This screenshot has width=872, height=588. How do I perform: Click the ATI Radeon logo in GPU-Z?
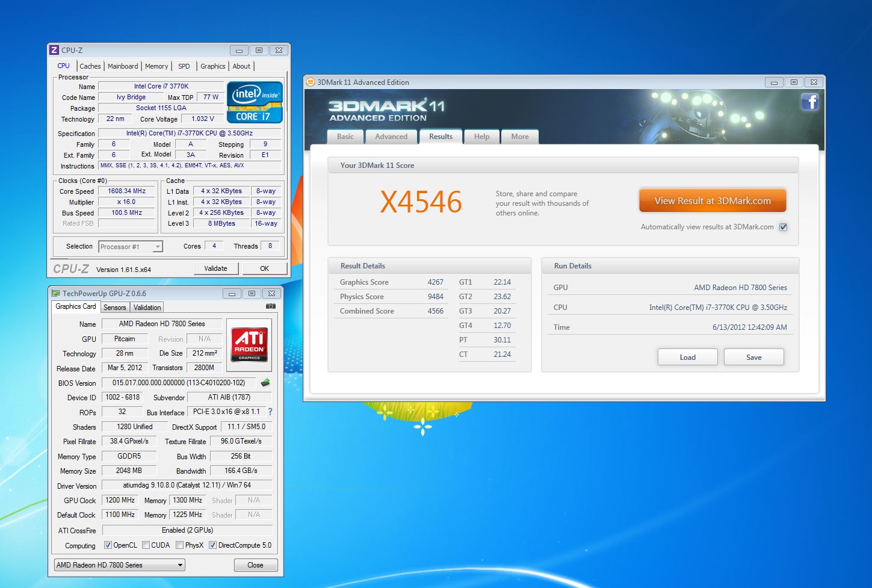pos(249,345)
